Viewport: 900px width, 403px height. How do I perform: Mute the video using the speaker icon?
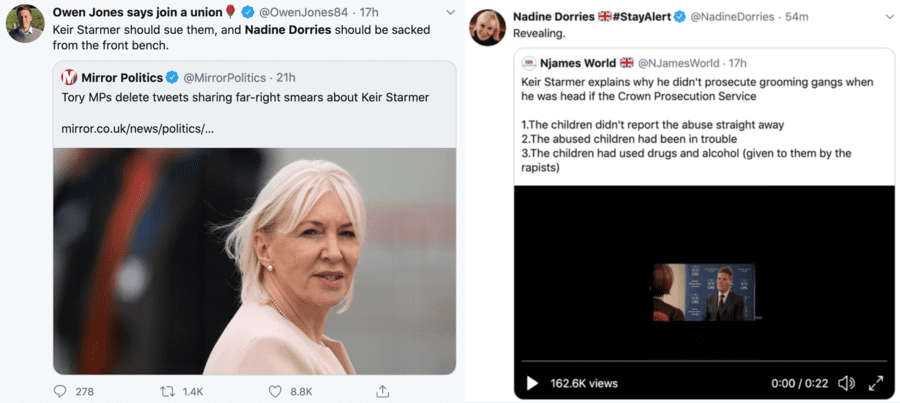[846, 383]
